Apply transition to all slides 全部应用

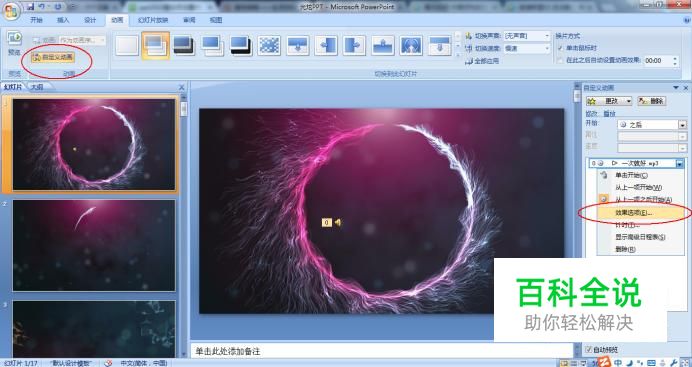click(482, 61)
